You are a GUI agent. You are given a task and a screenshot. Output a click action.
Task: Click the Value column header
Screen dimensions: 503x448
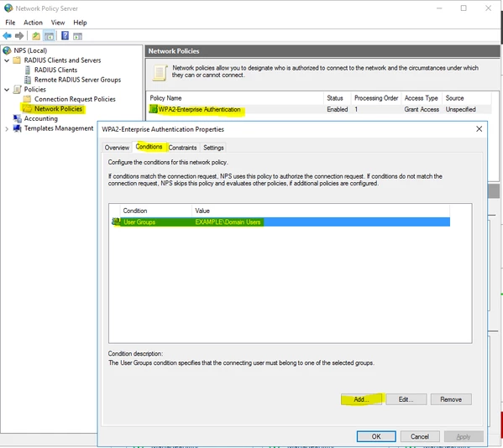321,211
